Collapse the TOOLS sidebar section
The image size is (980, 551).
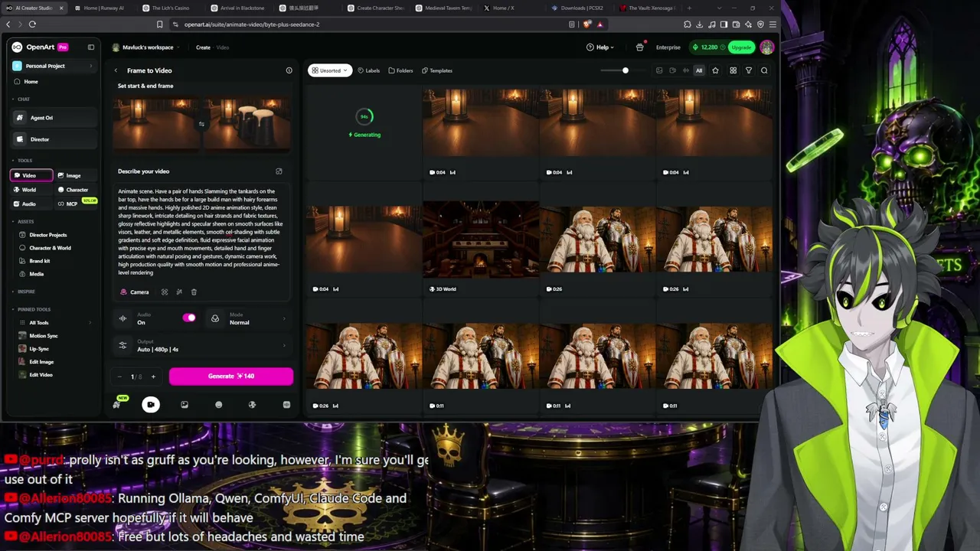click(x=23, y=161)
